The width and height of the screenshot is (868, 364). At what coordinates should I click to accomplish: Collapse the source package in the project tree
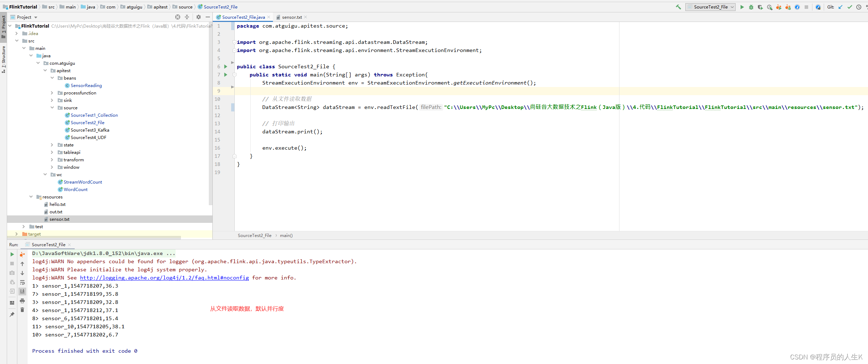52,108
